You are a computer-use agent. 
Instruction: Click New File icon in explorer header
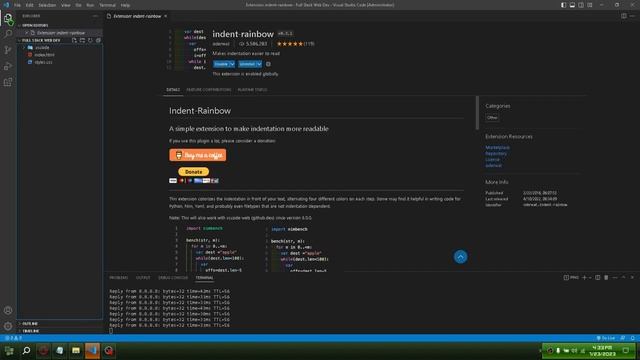point(74,40)
